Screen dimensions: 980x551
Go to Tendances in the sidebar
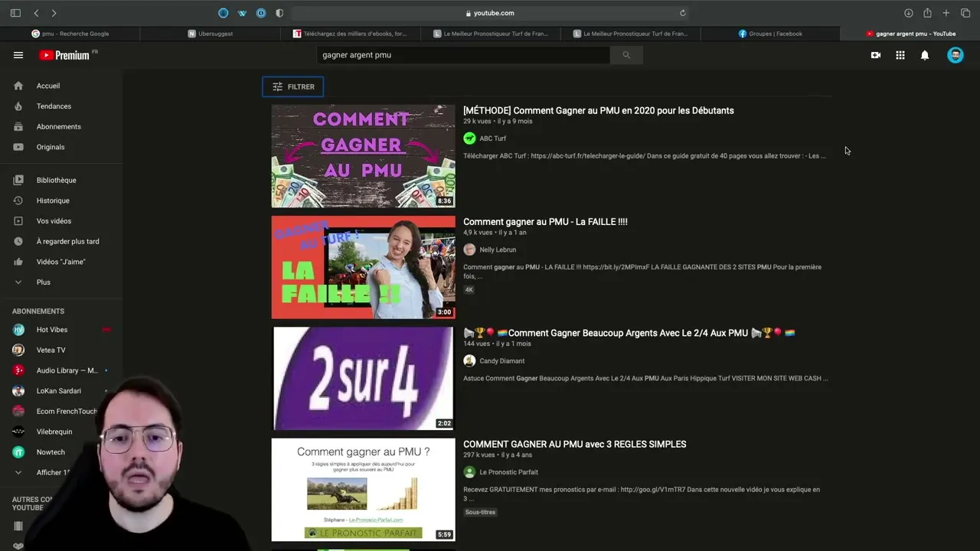point(54,106)
